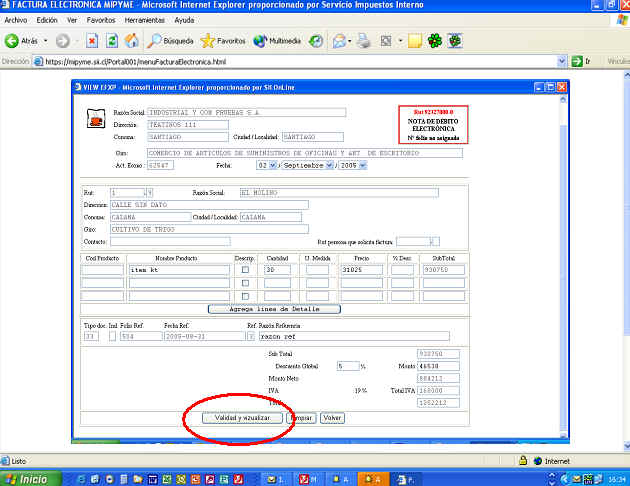Click the Volver button
The height and width of the screenshot is (486, 630).
pos(332,418)
